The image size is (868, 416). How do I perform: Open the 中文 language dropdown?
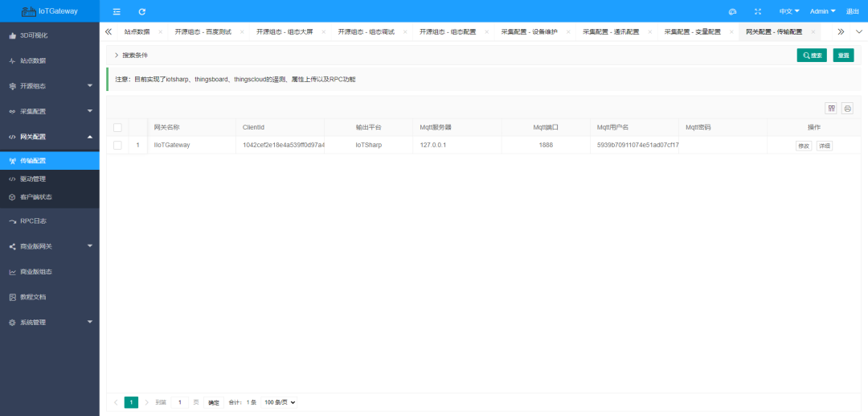[788, 11]
